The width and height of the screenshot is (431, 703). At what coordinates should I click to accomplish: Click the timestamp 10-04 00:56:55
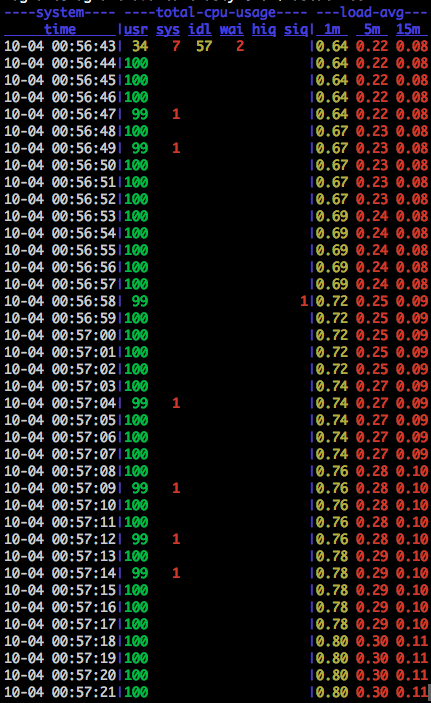(x=60, y=250)
